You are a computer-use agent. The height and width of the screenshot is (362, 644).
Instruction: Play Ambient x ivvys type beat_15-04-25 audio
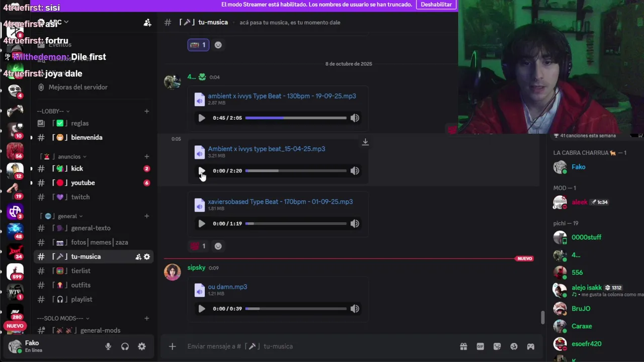(202, 170)
